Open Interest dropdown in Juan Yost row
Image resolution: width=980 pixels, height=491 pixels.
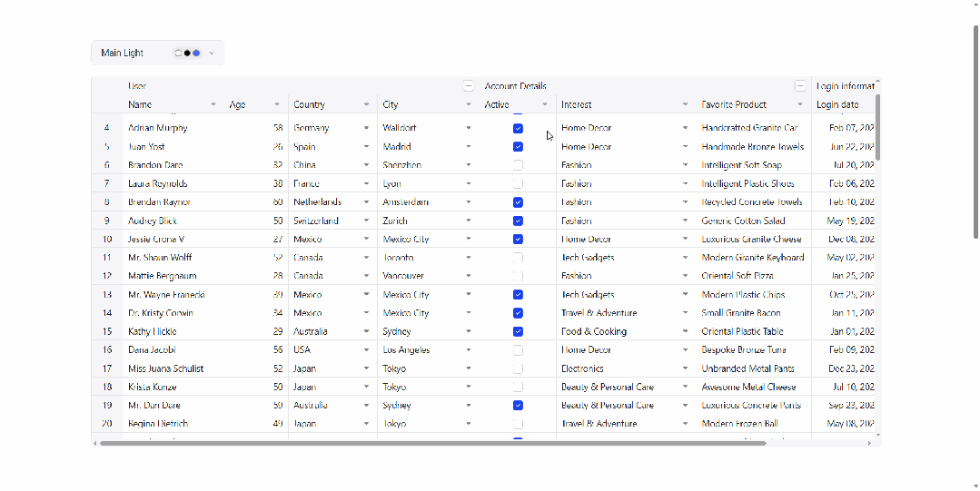click(685, 147)
